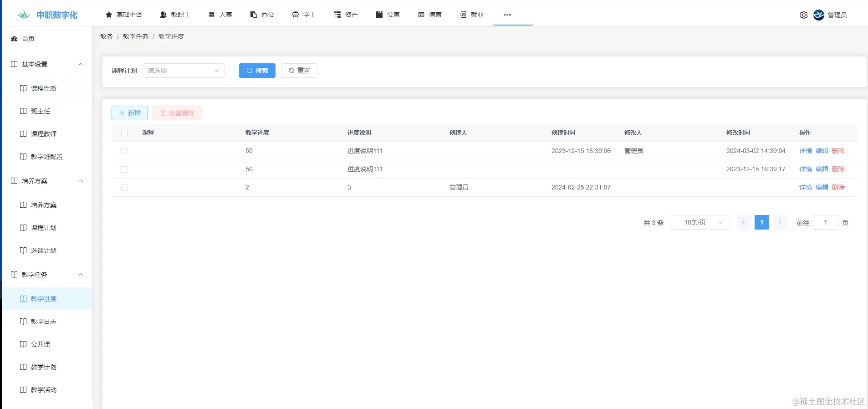Click the book icon beside 公开课
The height and width of the screenshot is (409, 868).
point(23,344)
